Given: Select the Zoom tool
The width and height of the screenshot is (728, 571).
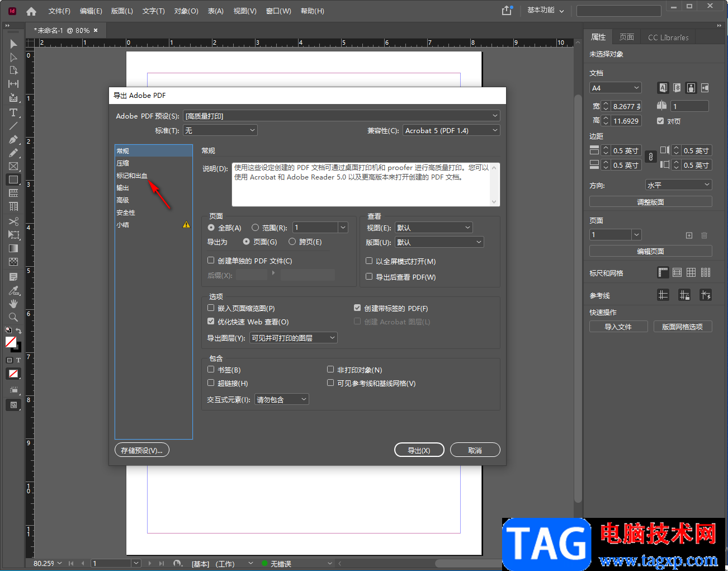Looking at the screenshot, I should (x=13, y=317).
